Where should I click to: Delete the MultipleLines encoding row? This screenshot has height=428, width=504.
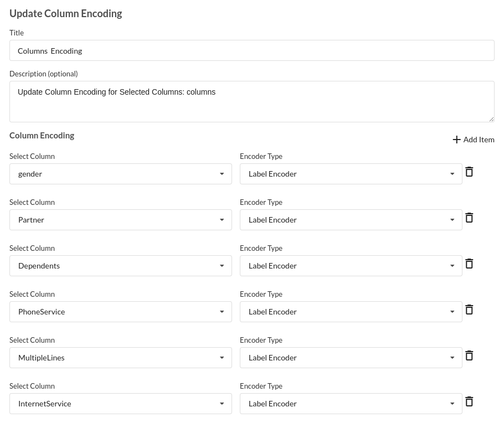pos(469,355)
